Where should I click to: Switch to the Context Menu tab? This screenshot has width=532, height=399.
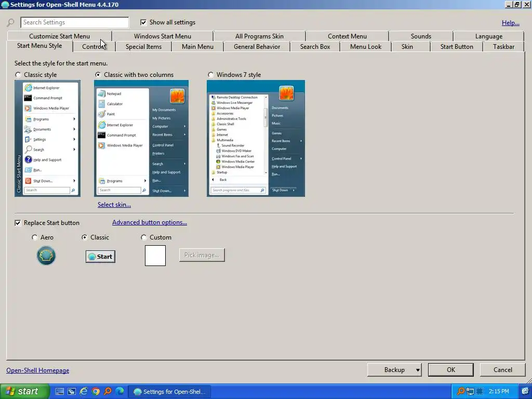click(x=347, y=36)
